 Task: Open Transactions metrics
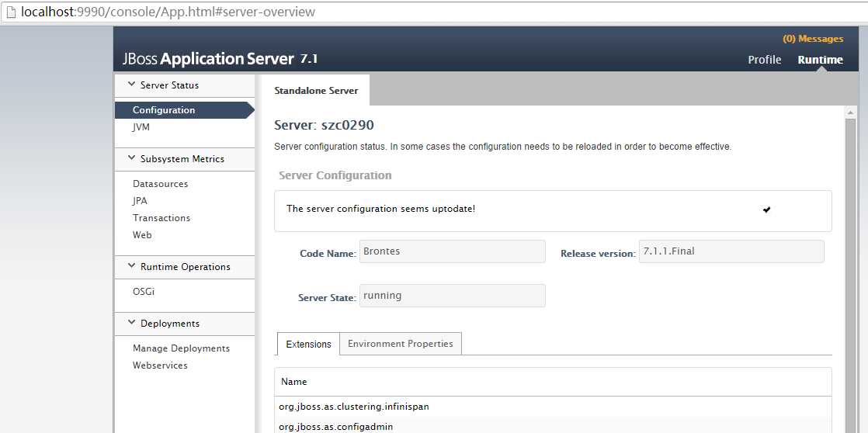coord(161,218)
